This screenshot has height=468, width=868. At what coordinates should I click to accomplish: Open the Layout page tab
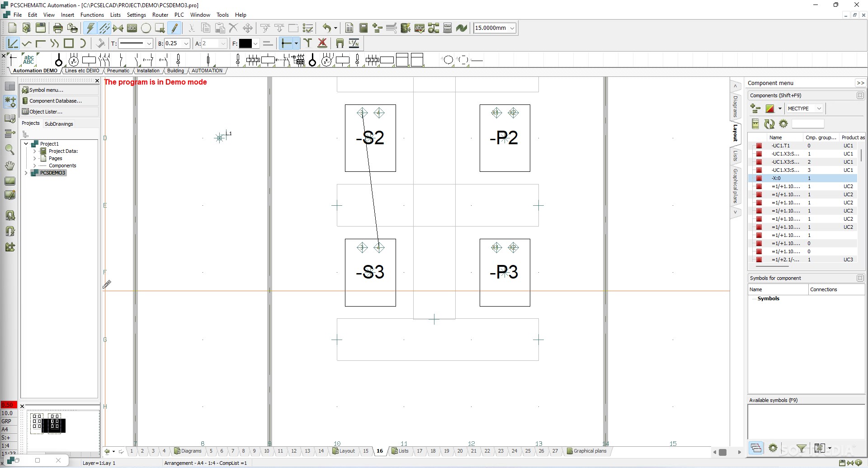click(344, 451)
